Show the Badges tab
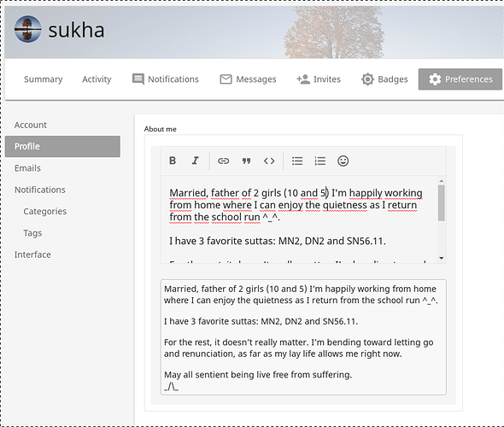Viewport: 504px width, 427px height. pos(384,79)
